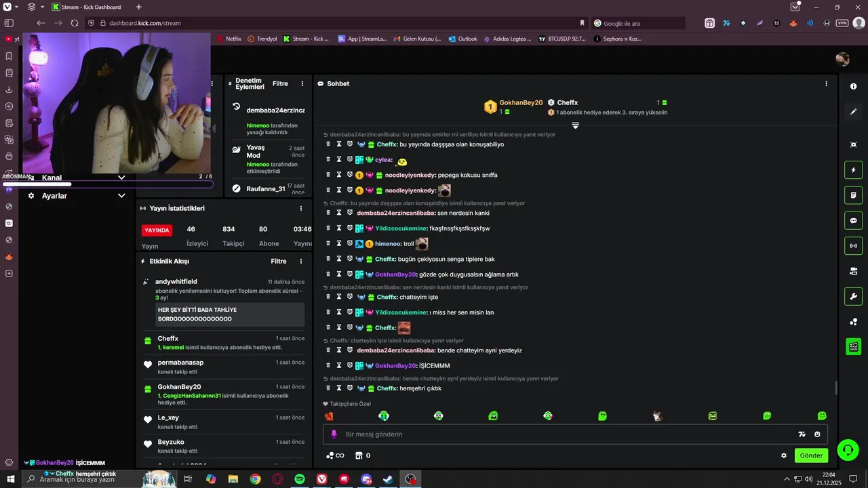This screenshot has width=868, height=488.
Task: Click emote image in noodleyiyenkedy message
Action: [x=444, y=191]
